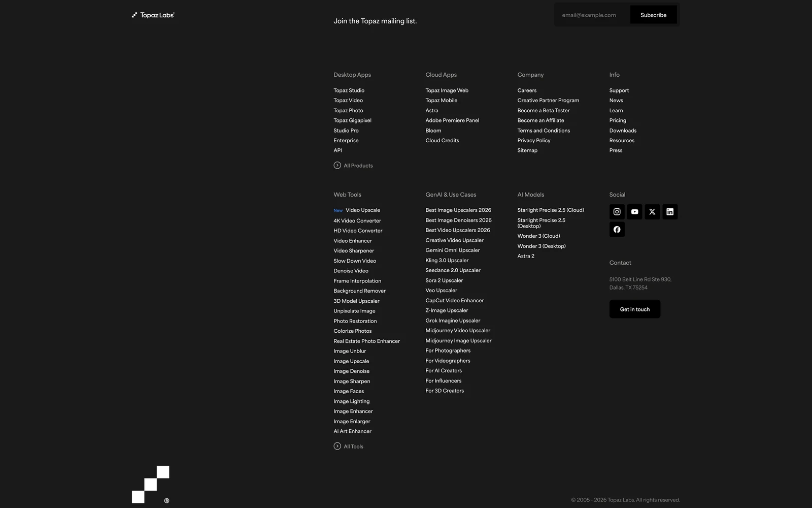
Task: Click large pixel logo at bottom left
Action: pyautogui.click(x=151, y=485)
